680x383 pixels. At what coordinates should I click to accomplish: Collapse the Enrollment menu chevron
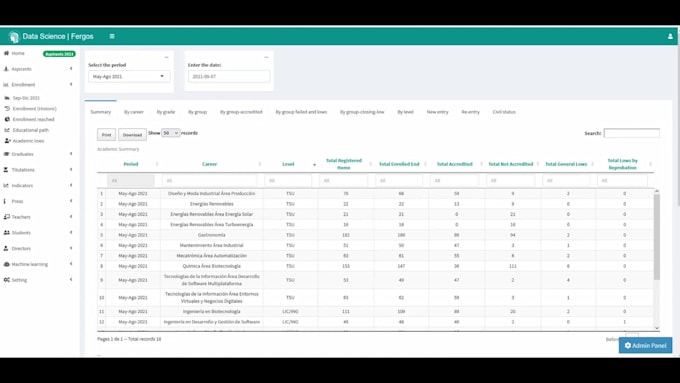[x=71, y=85]
